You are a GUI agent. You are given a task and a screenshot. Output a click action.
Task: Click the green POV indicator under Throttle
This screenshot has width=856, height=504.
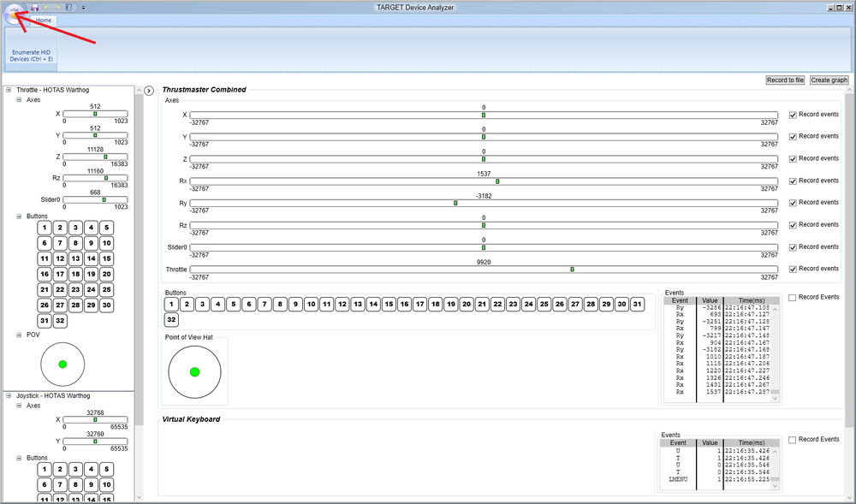pos(62,364)
